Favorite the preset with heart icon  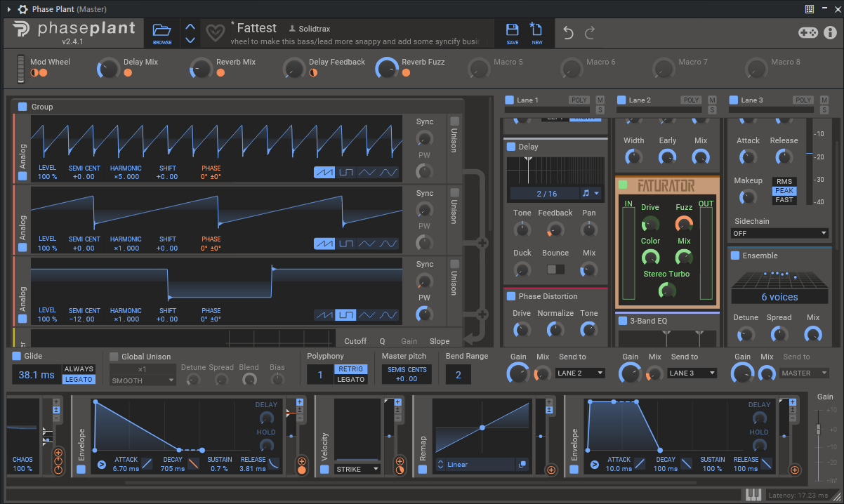214,32
